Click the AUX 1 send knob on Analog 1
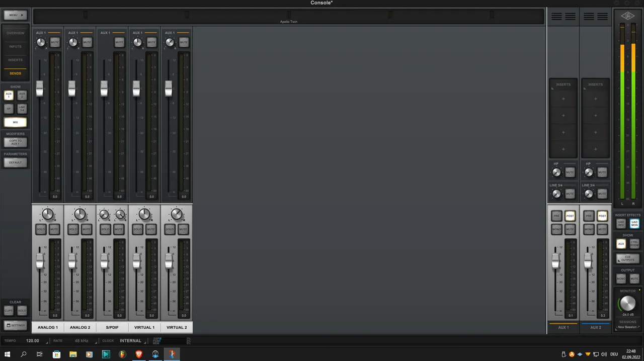 41,43
